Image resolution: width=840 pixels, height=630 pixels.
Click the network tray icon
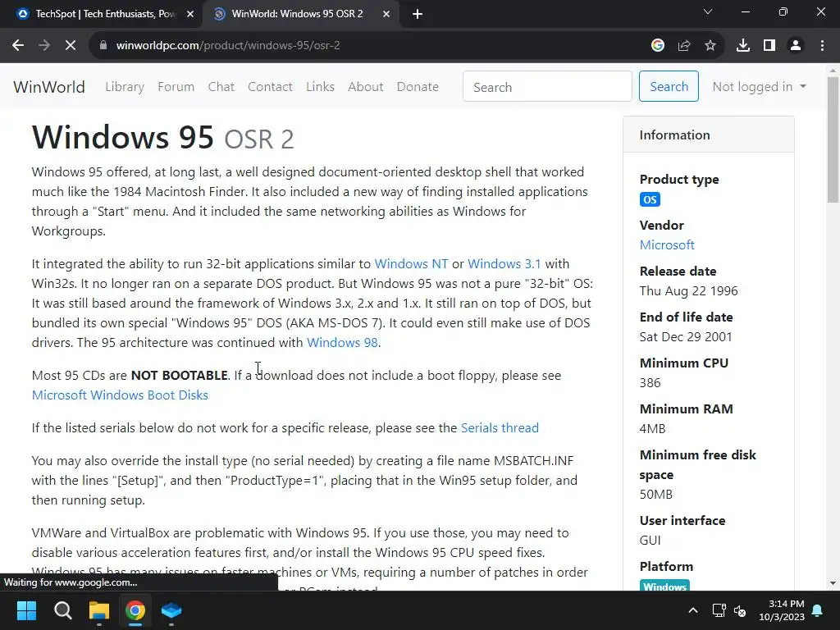[719, 610]
